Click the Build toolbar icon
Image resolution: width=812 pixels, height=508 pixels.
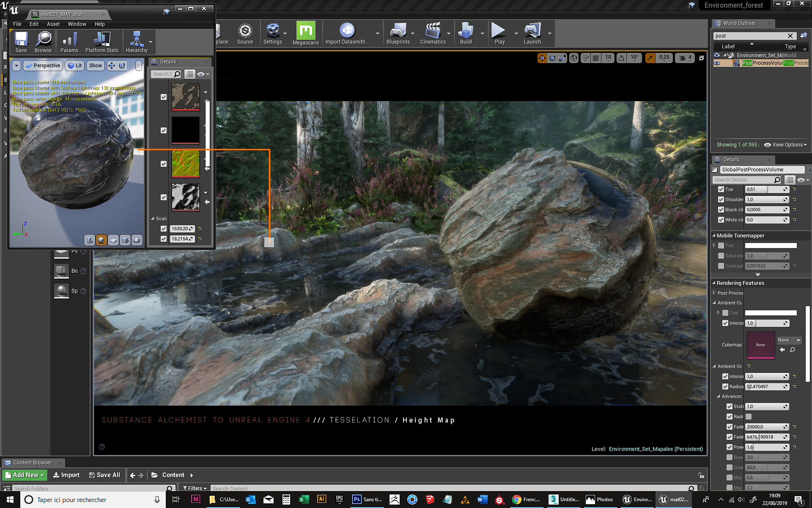coord(465,33)
